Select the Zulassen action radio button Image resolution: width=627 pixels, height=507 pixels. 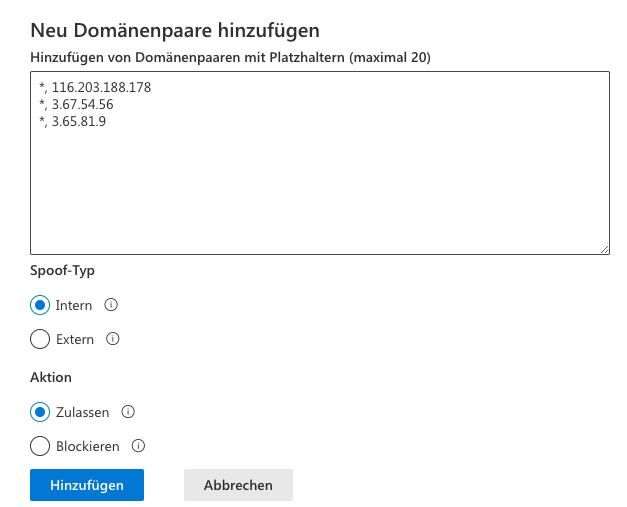(40, 411)
